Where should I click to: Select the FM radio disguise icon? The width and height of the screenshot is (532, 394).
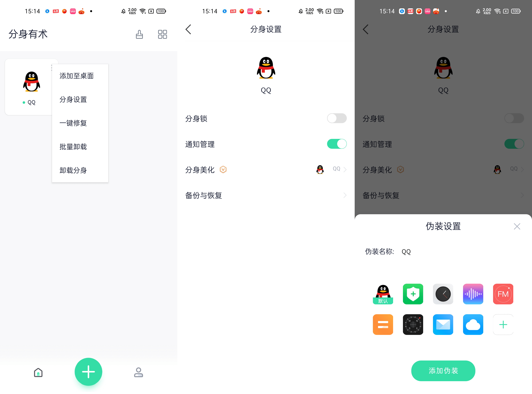pos(503,294)
